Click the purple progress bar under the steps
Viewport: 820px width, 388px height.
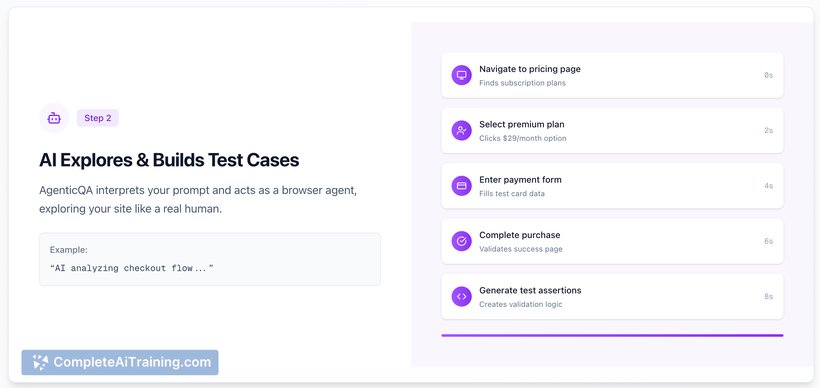612,335
